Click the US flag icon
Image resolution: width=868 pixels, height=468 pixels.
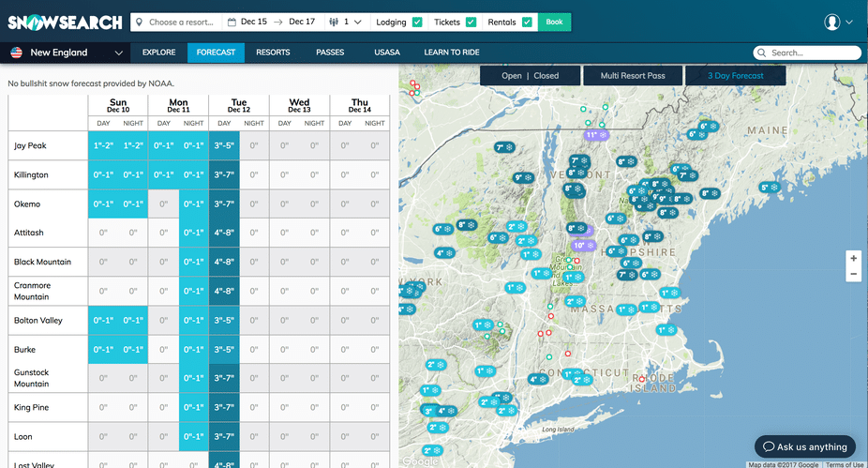click(17, 53)
